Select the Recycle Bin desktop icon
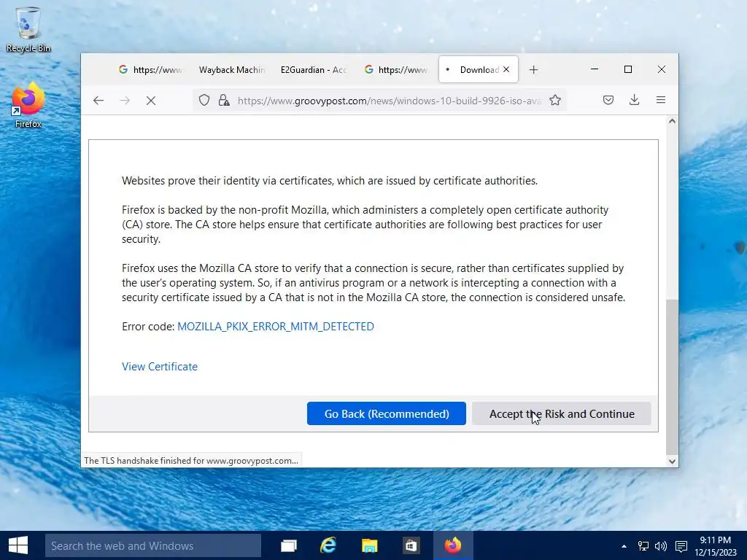This screenshot has width=747, height=560. (28, 29)
